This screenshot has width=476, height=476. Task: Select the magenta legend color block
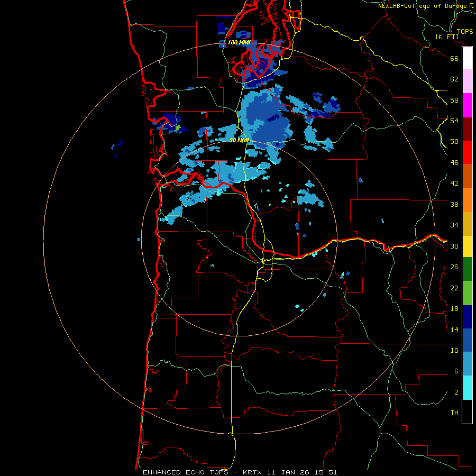point(467,105)
